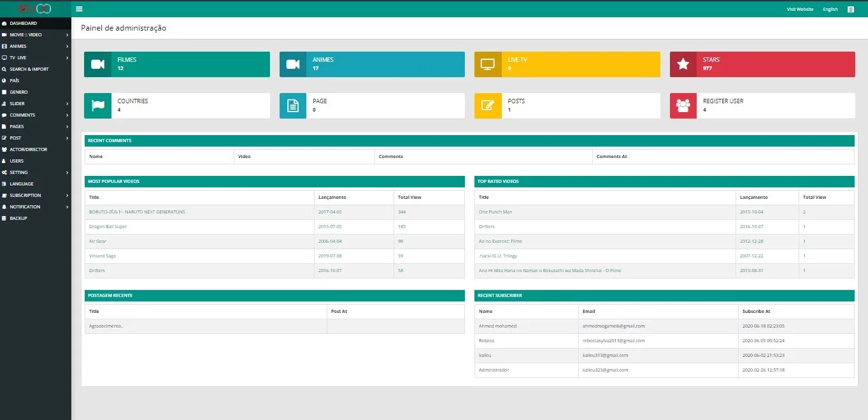This screenshot has width=868, height=420.
Task: Click the Live TV monitor icon
Action: pyautogui.click(x=488, y=64)
